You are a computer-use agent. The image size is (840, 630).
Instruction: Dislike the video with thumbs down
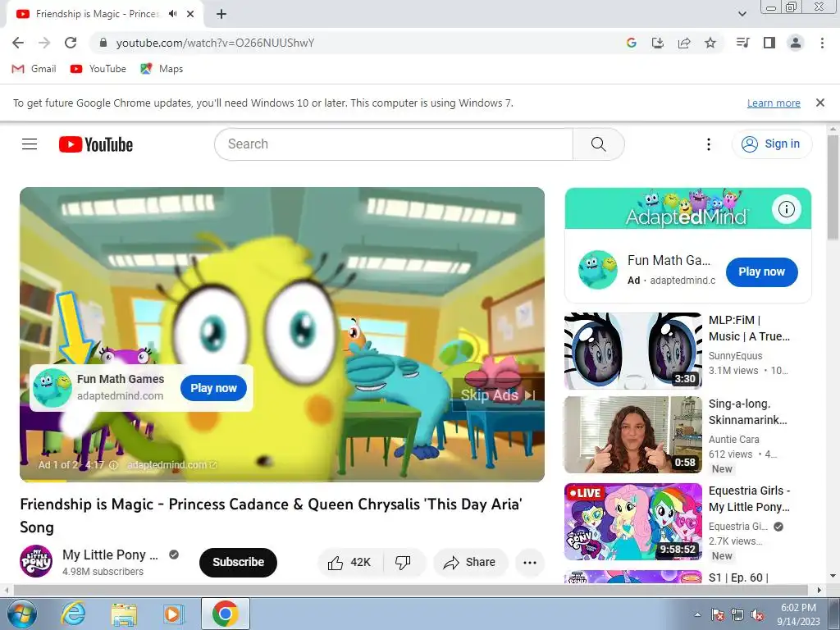click(x=404, y=563)
